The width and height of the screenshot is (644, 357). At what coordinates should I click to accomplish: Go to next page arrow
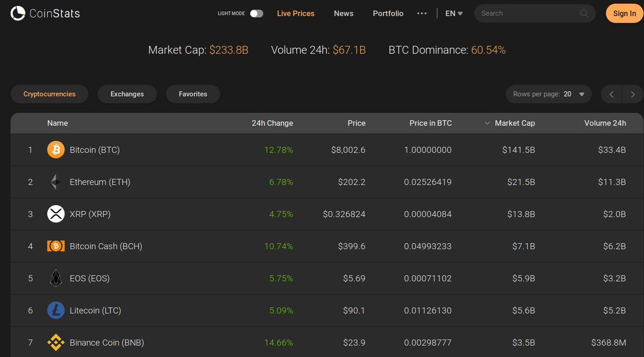(633, 94)
